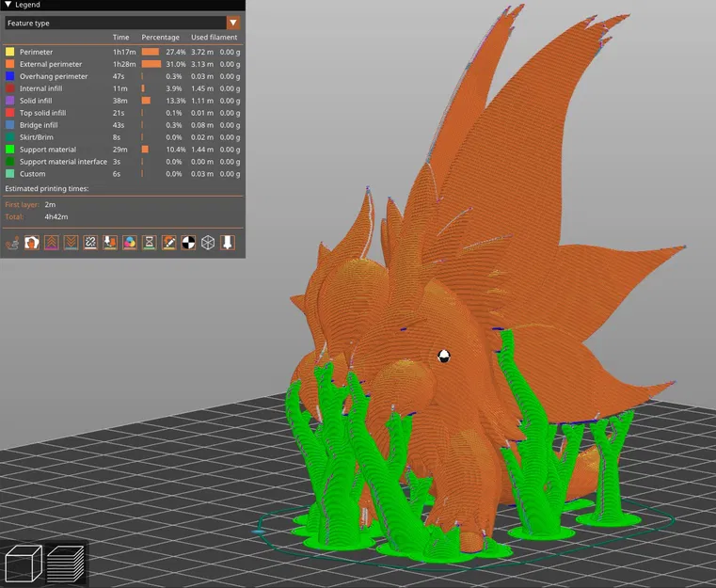Select the 0.08 m Bridge infill length
The width and height of the screenshot is (716, 588).
(x=202, y=125)
